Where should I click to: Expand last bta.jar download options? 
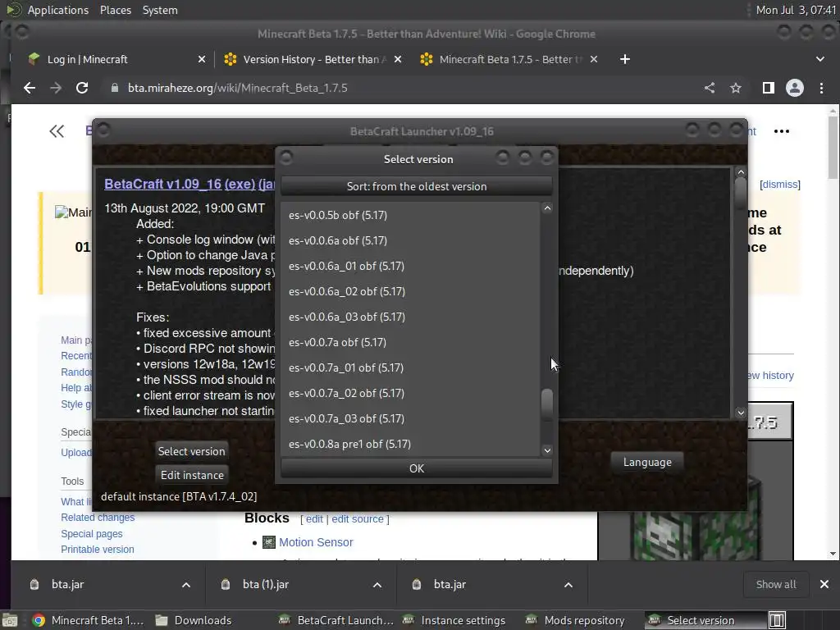click(568, 584)
